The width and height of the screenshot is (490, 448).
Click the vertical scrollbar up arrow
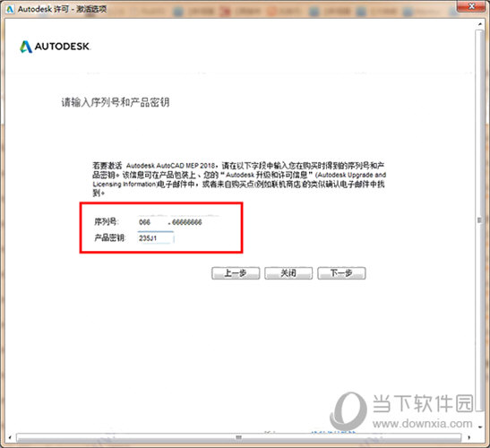479,24
